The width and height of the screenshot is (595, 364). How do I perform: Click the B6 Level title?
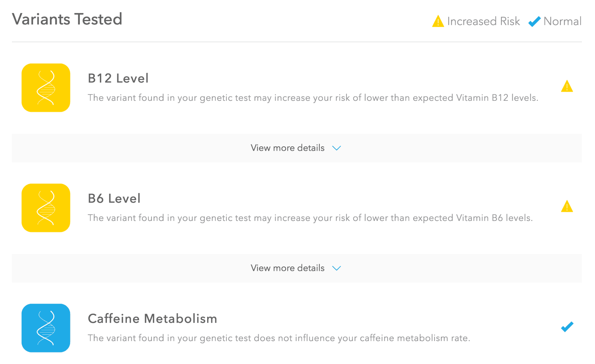[x=114, y=199]
